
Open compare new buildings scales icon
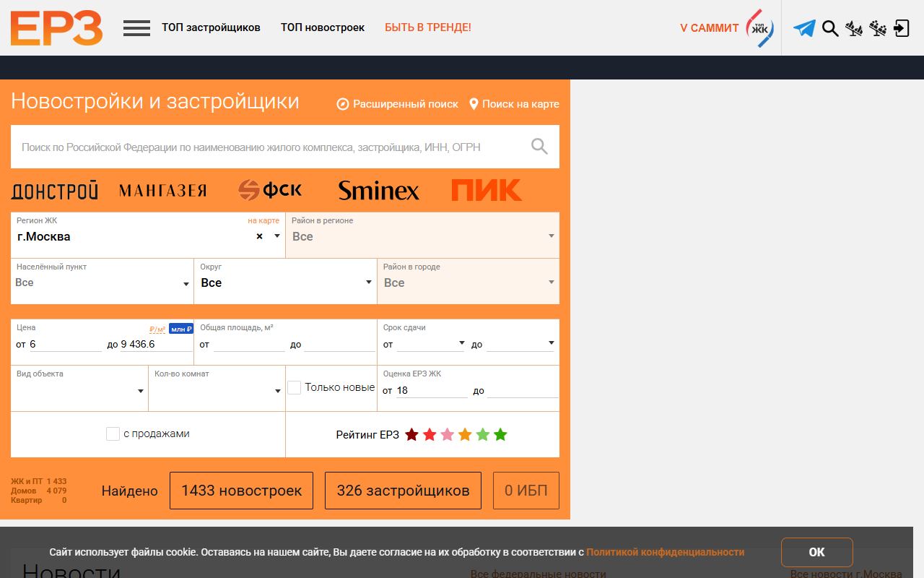click(854, 28)
